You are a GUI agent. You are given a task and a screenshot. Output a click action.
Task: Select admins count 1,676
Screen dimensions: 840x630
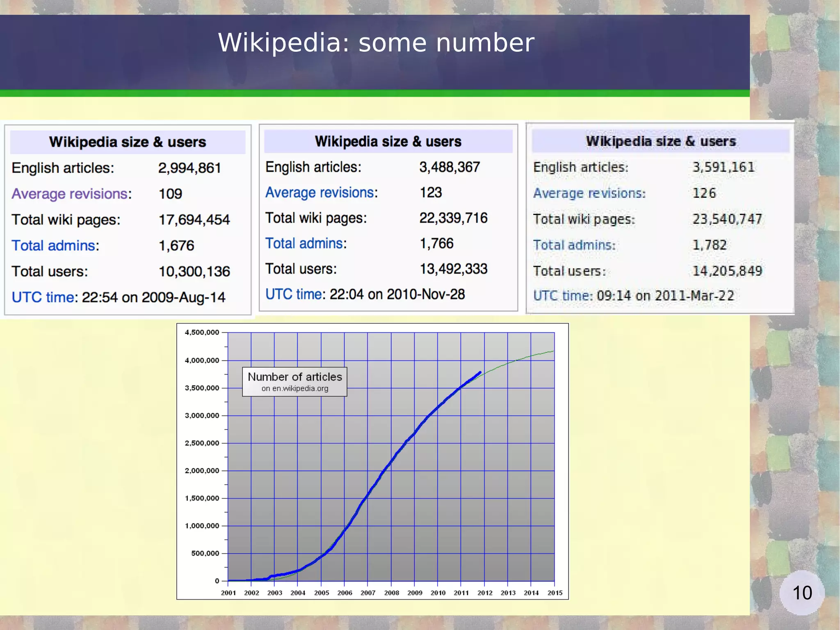[176, 245]
